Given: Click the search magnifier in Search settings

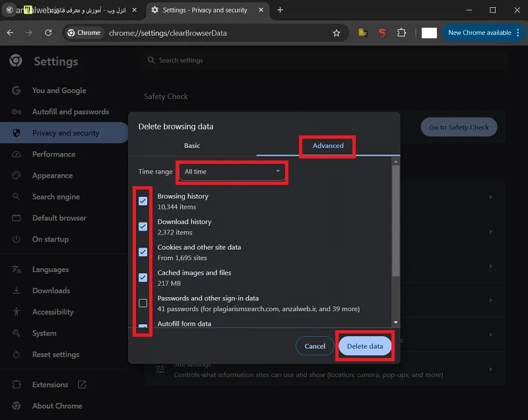Looking at the screenshot, I should (151, 60).
